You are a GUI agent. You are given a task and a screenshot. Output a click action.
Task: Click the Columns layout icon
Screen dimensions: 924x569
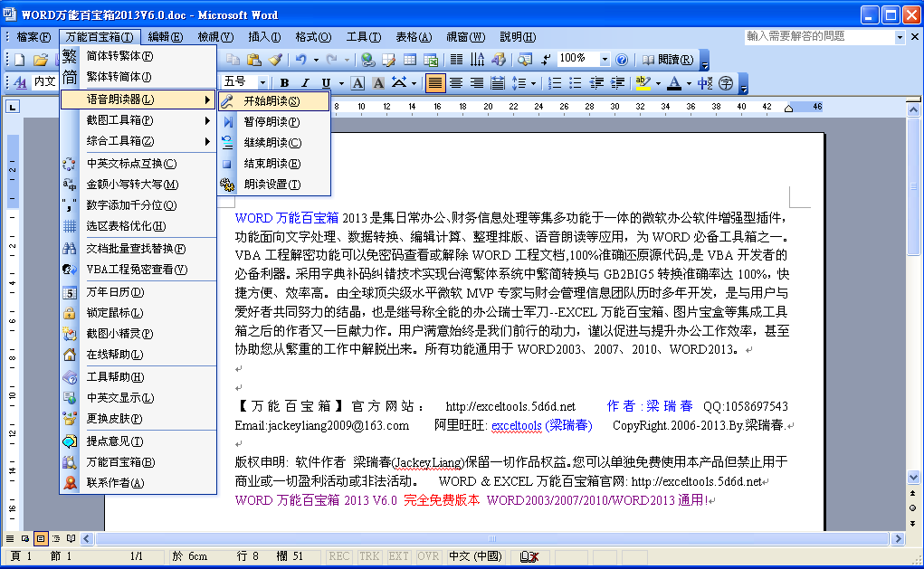coord(457,60)
